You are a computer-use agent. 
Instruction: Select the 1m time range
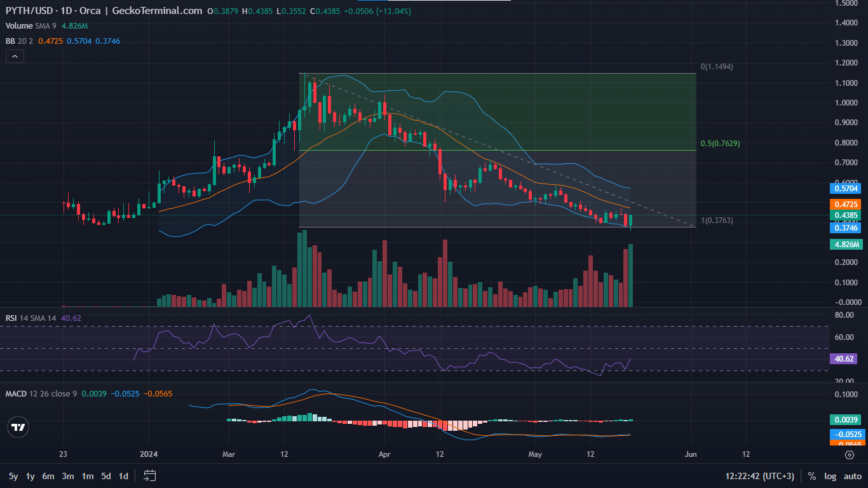tap(88, 476)
